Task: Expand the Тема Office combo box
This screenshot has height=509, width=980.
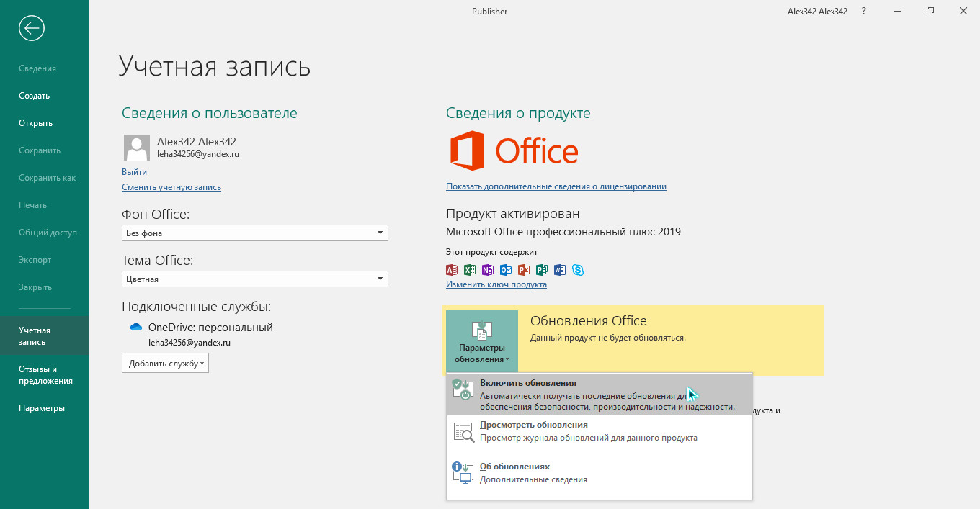Action: (255, 279)
